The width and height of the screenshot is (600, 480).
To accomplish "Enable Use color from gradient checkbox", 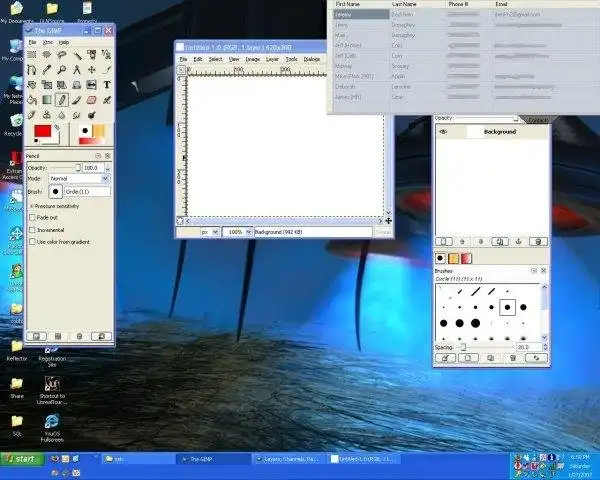I will (33, 242).
